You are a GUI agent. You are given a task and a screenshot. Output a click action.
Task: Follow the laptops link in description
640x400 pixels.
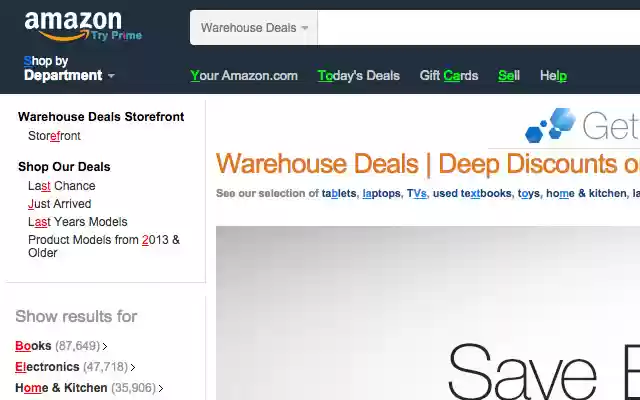[x=381, y=193]
